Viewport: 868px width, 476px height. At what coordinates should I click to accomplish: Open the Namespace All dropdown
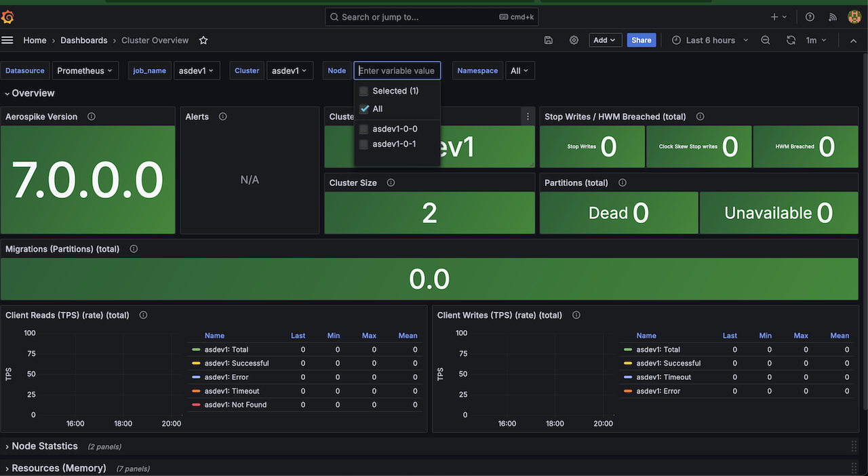coord(520,71)
